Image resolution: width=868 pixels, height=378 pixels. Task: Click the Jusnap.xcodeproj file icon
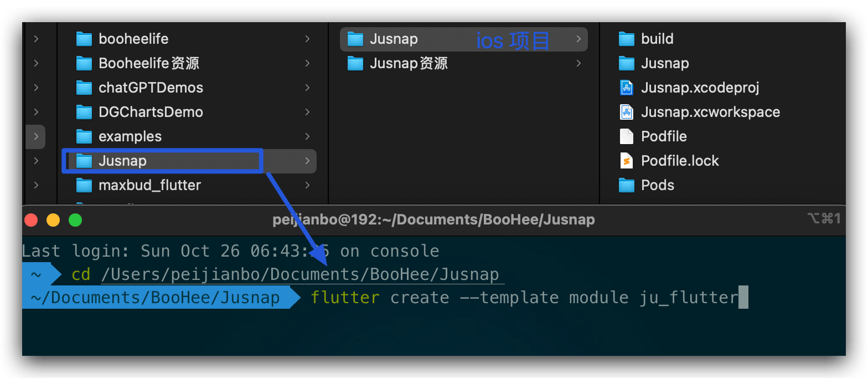(x=626, y=88)
